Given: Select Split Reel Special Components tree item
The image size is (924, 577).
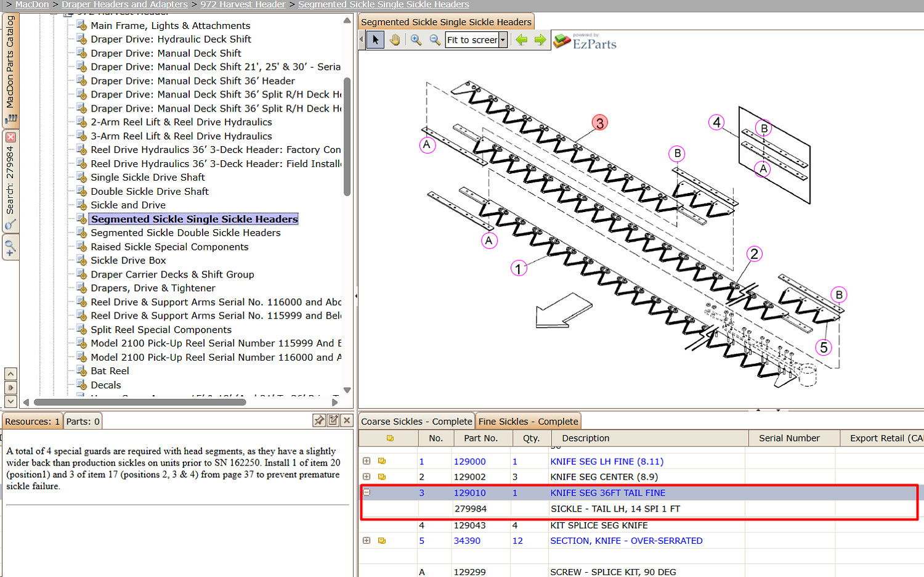Looking at the screenshot, I should (x=161, y=330).
